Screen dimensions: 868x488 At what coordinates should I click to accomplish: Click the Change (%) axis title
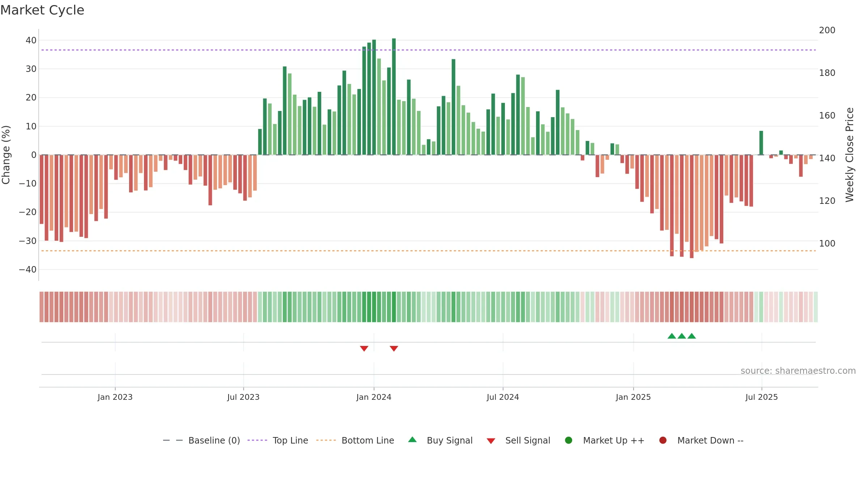click(x=6, y=155)
